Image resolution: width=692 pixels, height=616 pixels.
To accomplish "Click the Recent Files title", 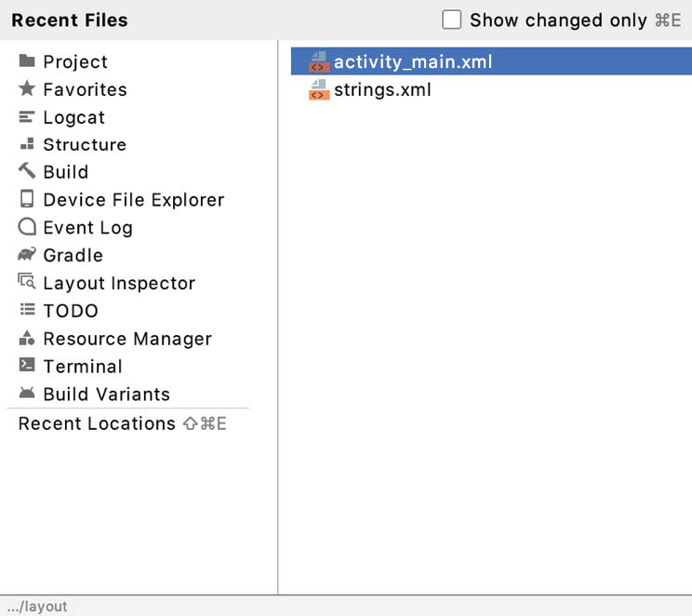I will [x=70, y=20].
